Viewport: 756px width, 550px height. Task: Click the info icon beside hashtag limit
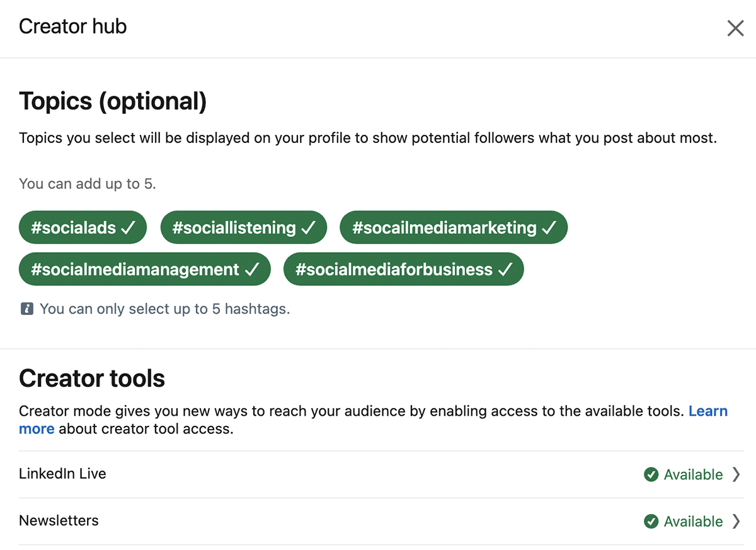tap(26, 309)
